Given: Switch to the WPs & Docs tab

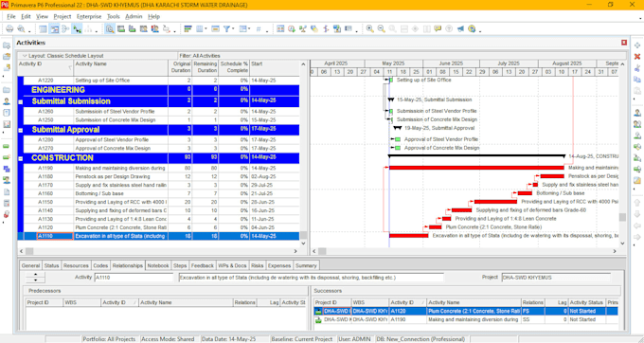Looking at the screenshot, I should tap(232, 265).
